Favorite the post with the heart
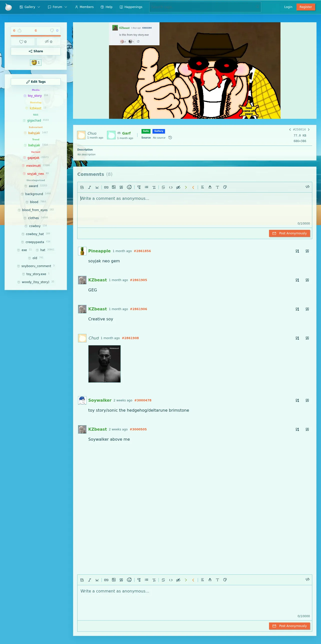Screen dimensions: 321x644 tap(23, 42)
